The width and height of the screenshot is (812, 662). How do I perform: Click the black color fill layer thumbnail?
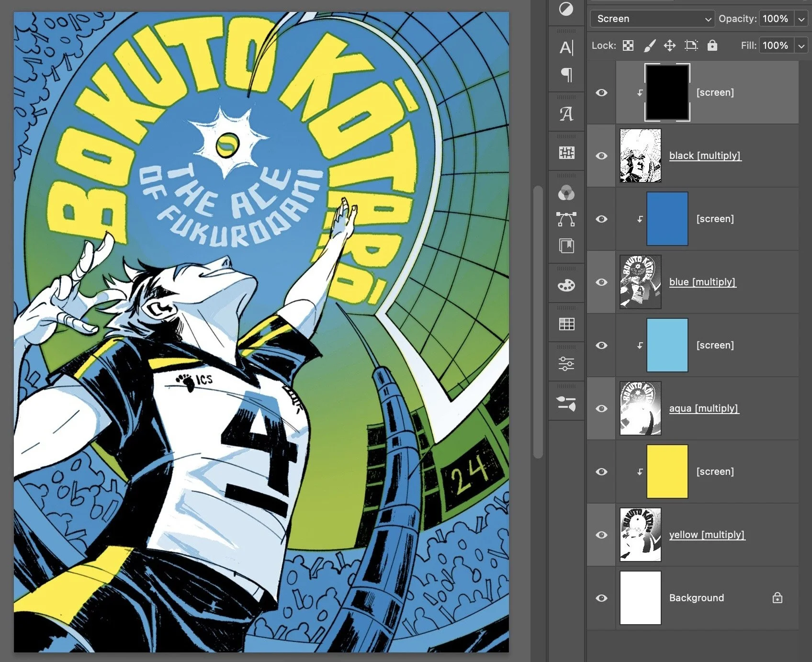(667, 92)
